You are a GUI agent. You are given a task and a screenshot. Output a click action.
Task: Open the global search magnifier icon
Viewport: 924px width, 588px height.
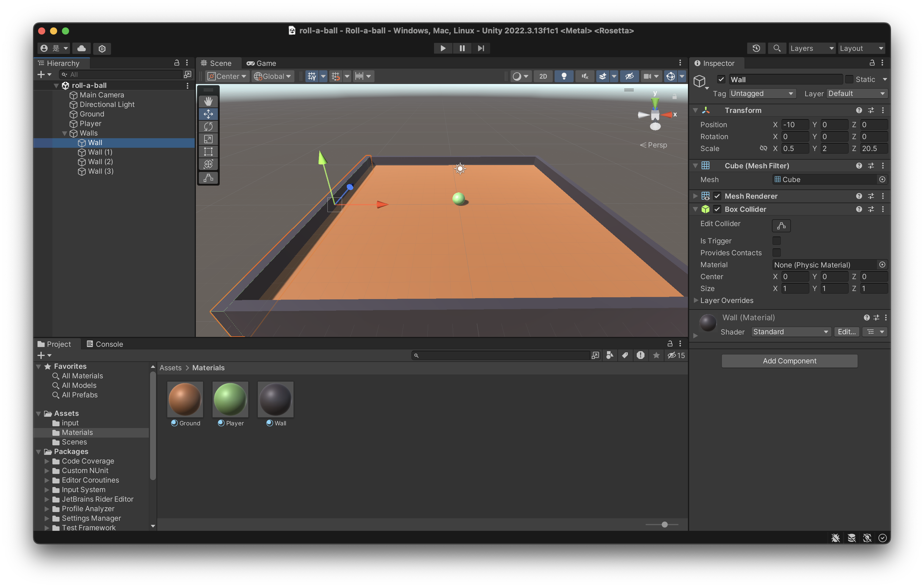tap(777, 48)
